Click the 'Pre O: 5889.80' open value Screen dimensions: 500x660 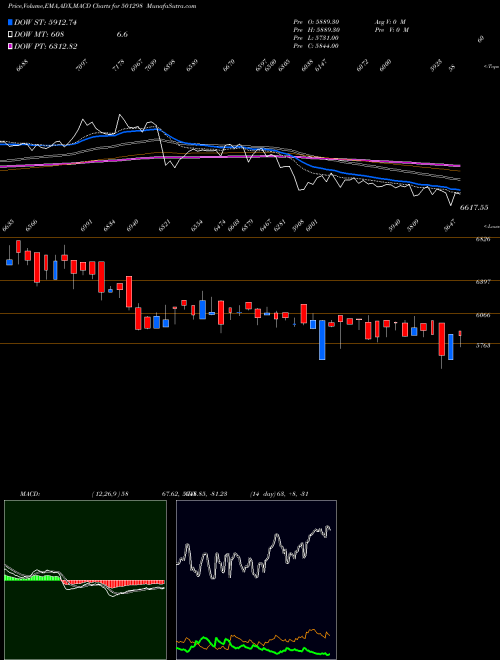click(316, 22)
